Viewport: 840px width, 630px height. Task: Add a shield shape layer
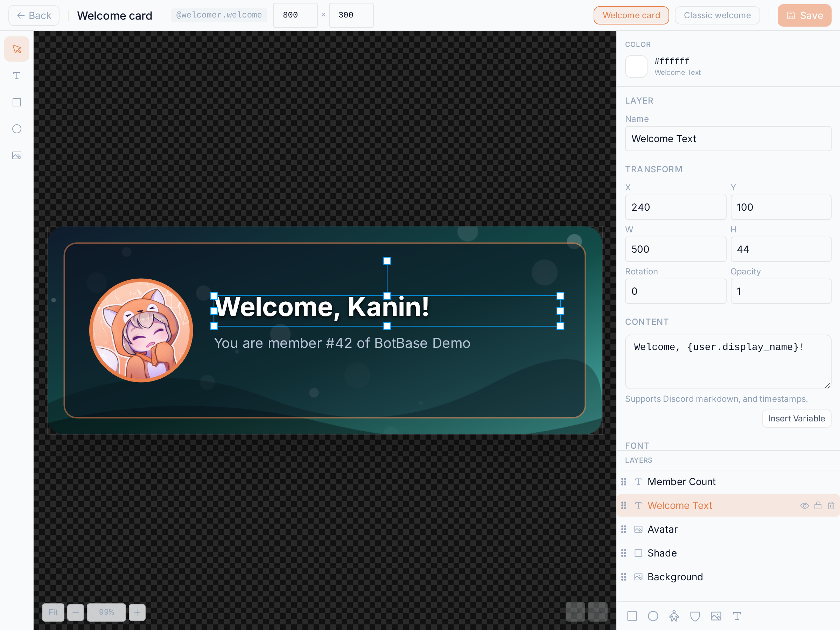(695, 616)
